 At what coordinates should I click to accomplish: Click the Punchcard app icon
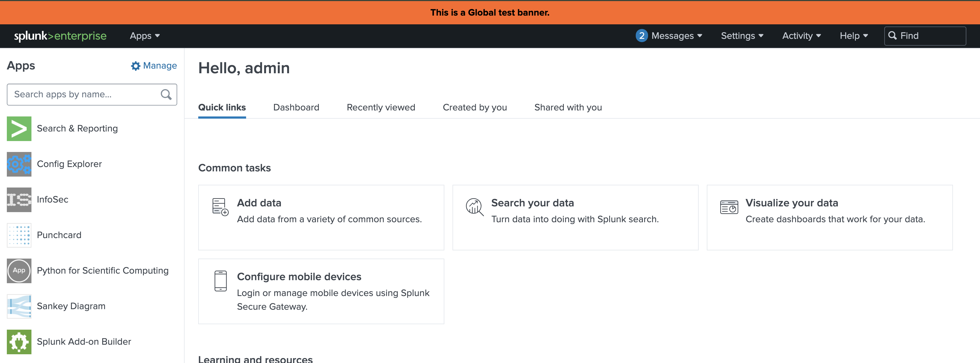tap(19, 235)
